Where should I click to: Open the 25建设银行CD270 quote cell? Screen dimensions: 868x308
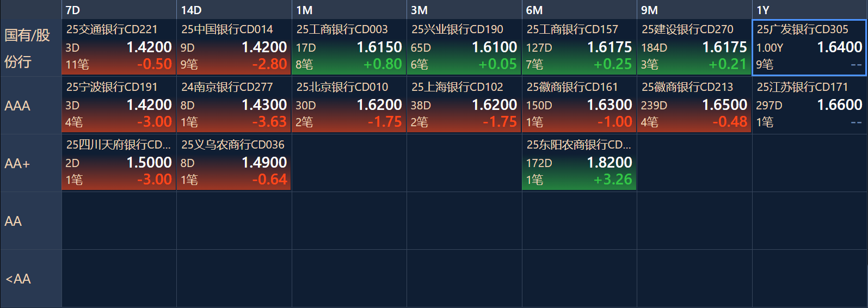click(x=694, y=47)
